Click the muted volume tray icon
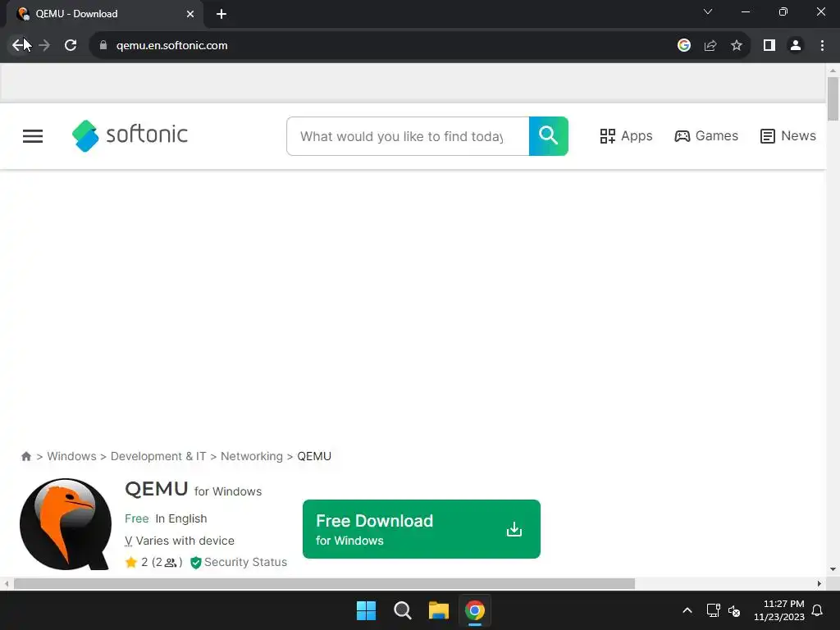Viewport: 840px width, 630px height. (x=734, y=610)
